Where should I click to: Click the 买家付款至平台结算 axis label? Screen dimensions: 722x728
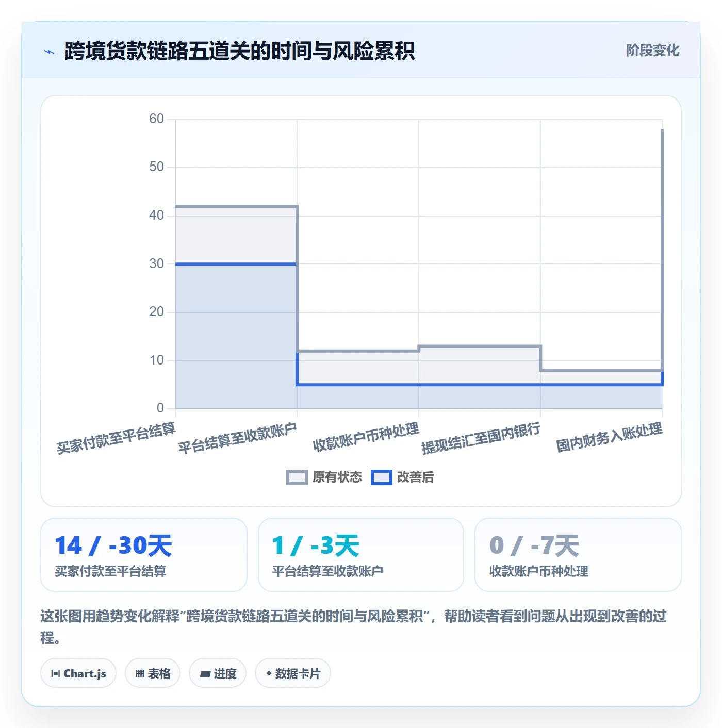117,438
